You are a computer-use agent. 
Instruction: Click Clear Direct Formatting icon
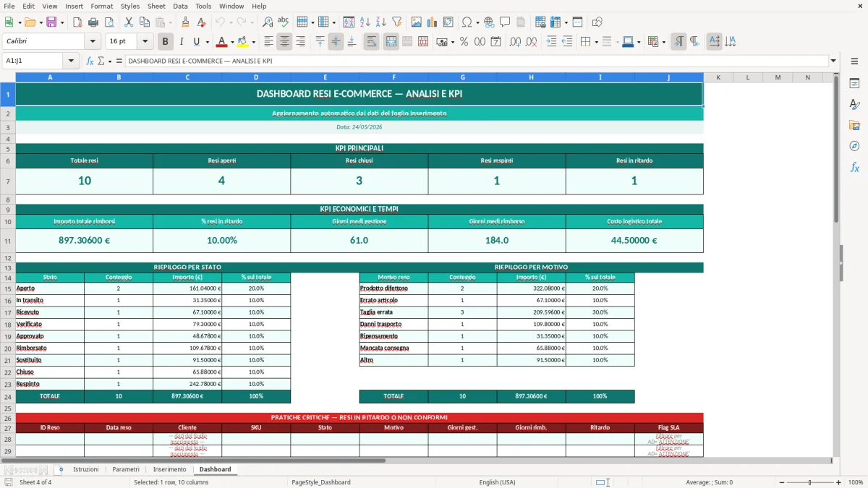(x=201, y=22)
